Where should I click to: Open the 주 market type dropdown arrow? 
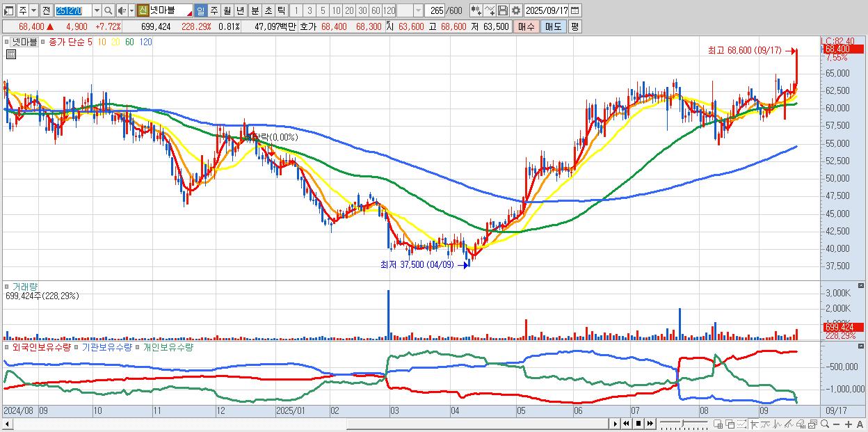point(33,10)
